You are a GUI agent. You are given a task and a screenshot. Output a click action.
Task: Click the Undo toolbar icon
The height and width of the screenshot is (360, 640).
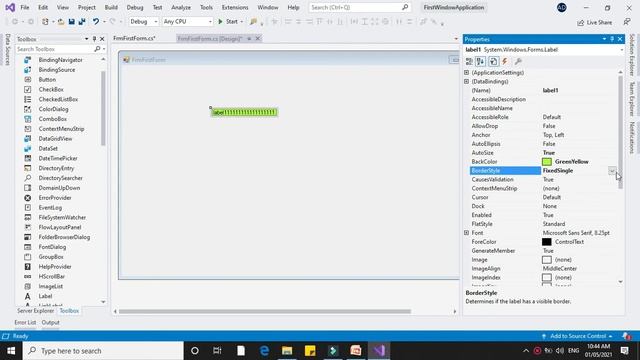[96, 22]
